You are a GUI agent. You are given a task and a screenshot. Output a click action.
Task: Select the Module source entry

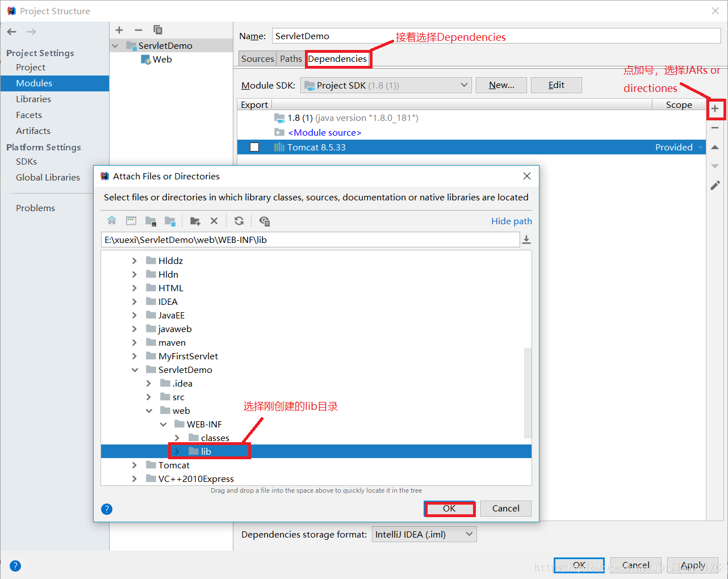pos(324,132)
